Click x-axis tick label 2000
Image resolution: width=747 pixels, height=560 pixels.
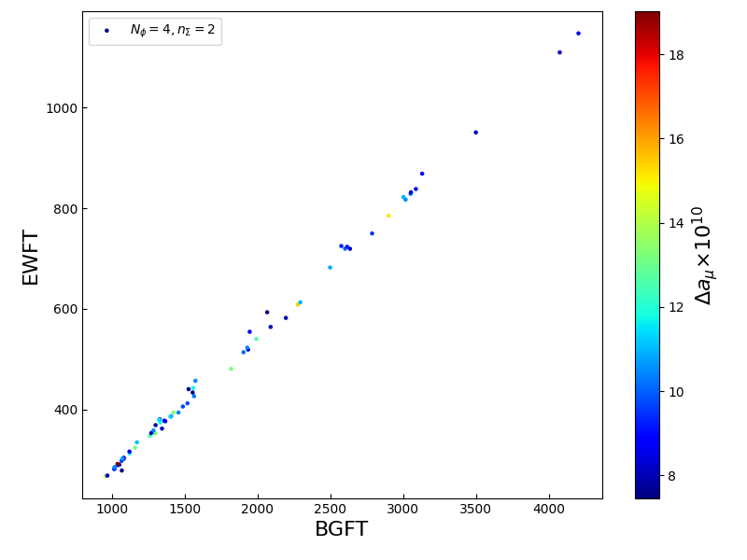258,510
